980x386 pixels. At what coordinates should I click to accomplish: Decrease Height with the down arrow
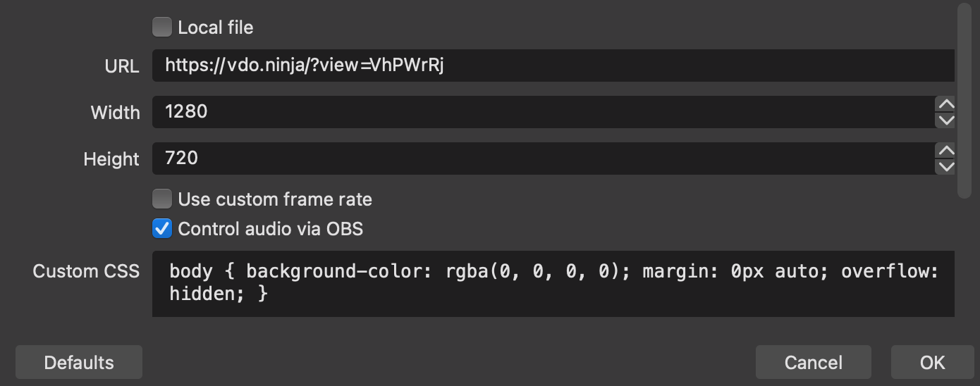945,167
